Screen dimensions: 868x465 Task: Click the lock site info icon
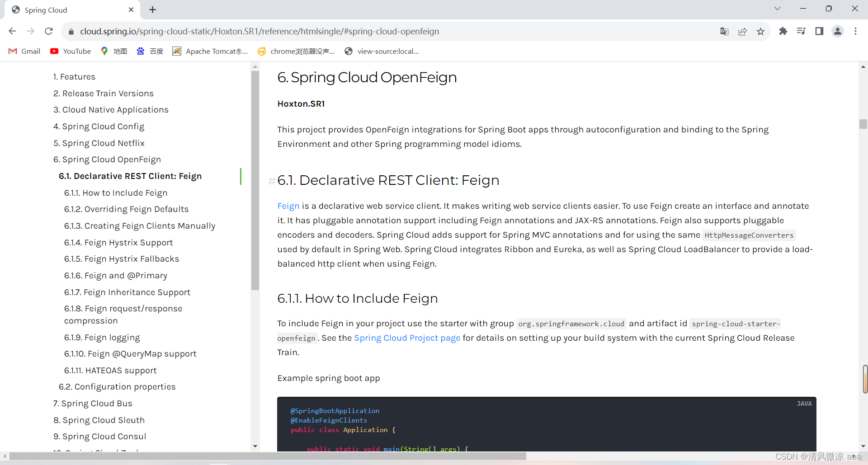71,32
